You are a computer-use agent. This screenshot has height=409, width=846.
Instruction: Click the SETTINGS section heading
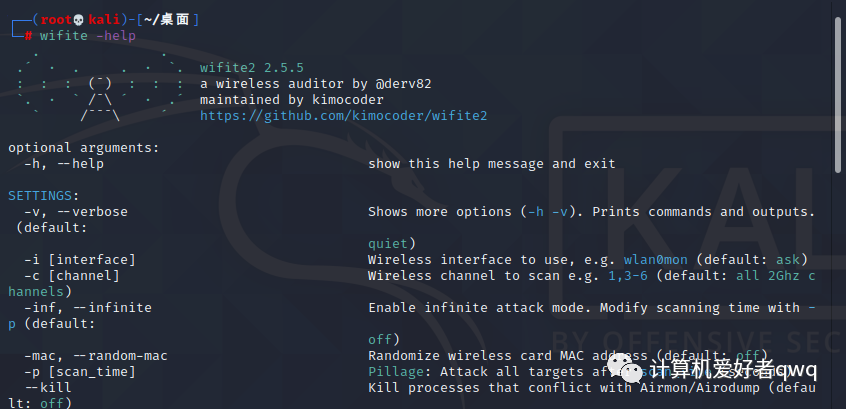[40, 196]
